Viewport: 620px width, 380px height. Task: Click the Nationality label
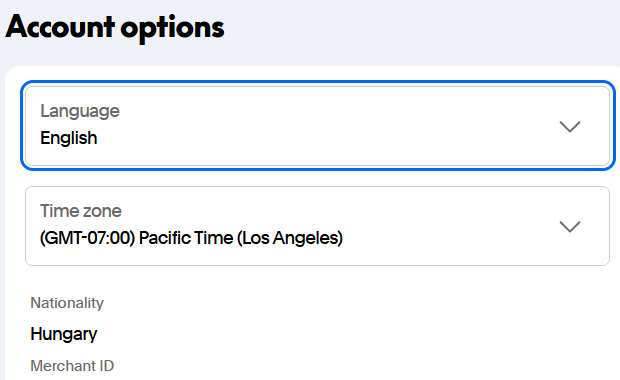coord(67,303)
